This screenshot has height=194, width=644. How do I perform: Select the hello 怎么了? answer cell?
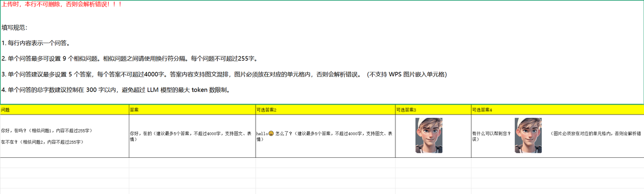pos(326,136)
